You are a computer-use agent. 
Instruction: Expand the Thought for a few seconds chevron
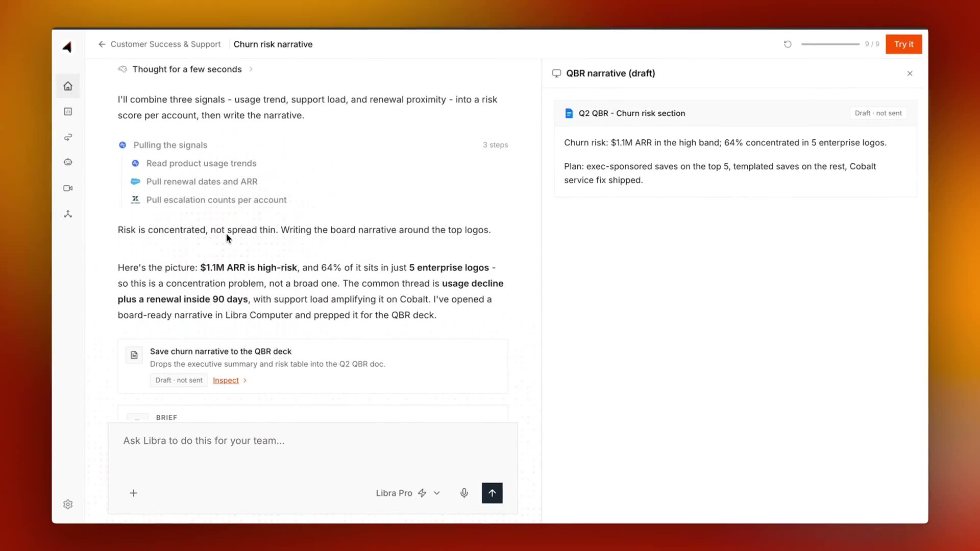[x=251, y=69]
